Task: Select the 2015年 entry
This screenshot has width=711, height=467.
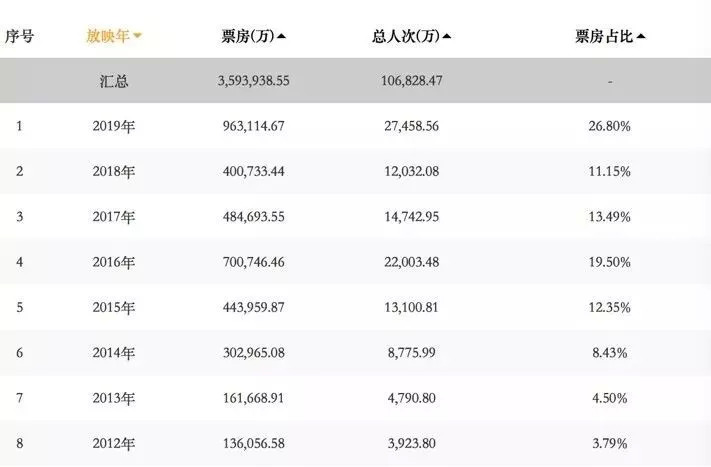Action: 113,307
